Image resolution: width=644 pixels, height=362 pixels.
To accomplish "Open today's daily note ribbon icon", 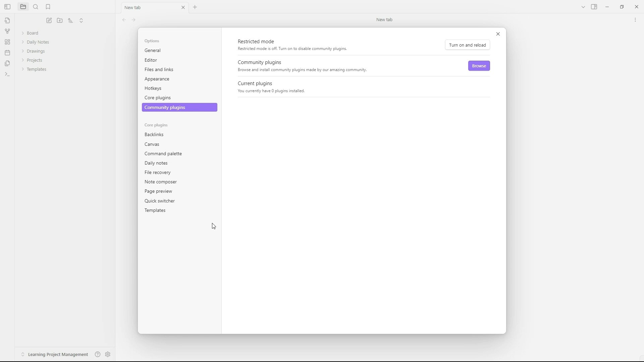I will click(x=7, y=53).
